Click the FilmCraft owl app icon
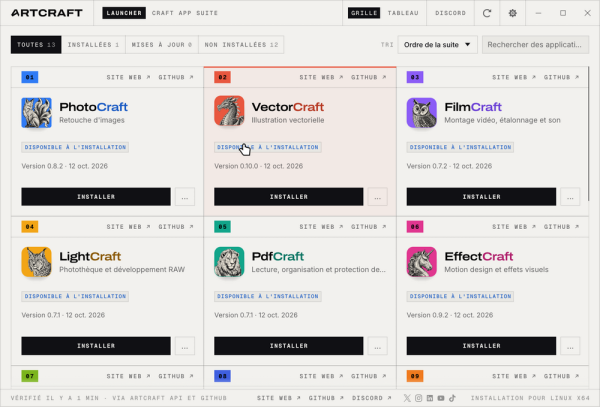 tap(421, 113)
